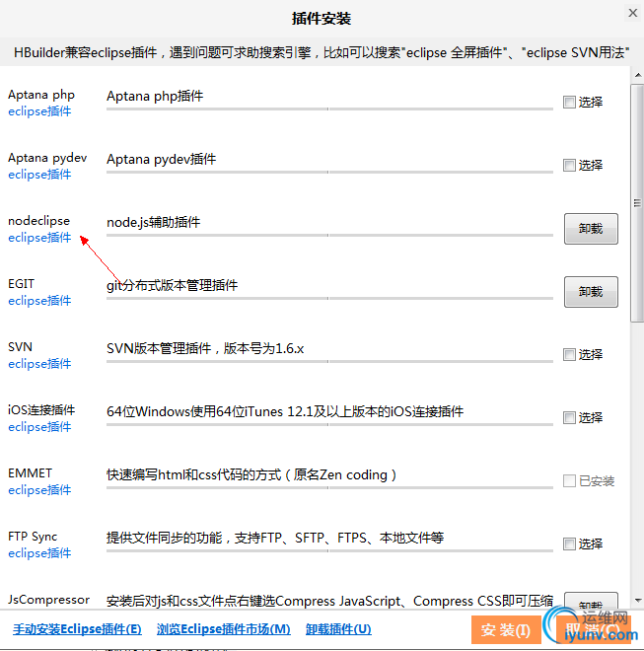Click the Zen coding description text
Image resolution: width=644 pixels, height=651 pixels.
click(x=251, y=475)
